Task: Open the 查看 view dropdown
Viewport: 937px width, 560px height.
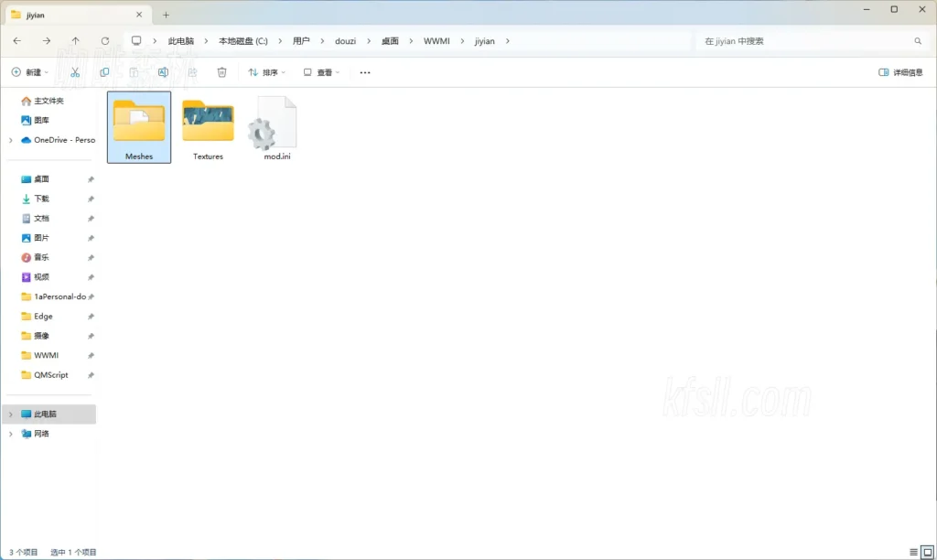Action: (x=321, y=72)
